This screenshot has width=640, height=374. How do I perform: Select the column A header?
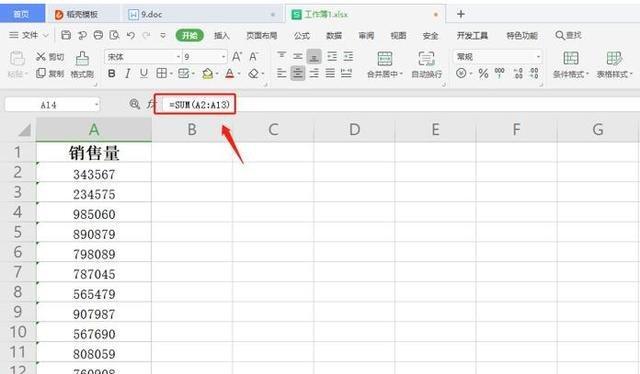tap(94, 129)
